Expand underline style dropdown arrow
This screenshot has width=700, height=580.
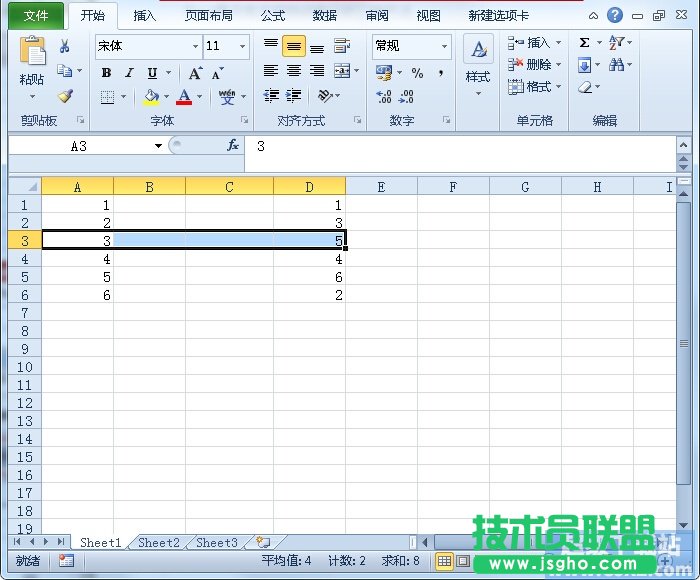coord(169,73)
